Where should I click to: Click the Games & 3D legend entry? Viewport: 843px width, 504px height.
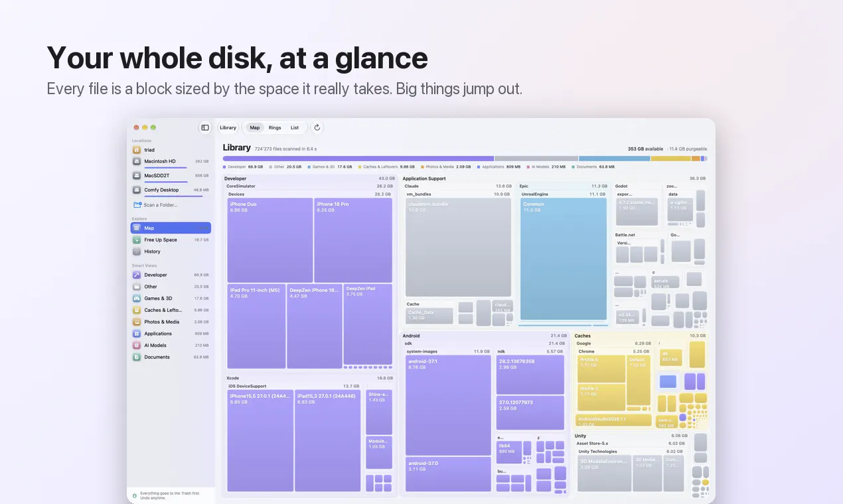pyautogui.click(x=330, y=167)
